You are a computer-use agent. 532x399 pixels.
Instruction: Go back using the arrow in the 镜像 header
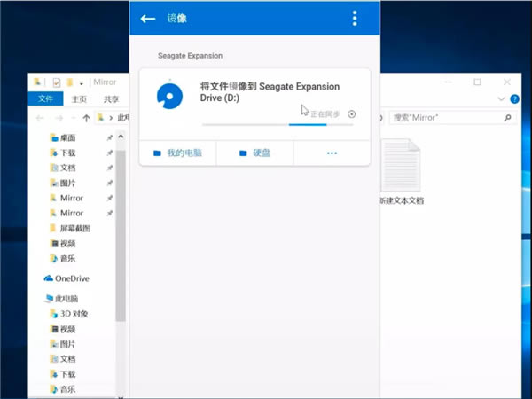click(148, 19)
